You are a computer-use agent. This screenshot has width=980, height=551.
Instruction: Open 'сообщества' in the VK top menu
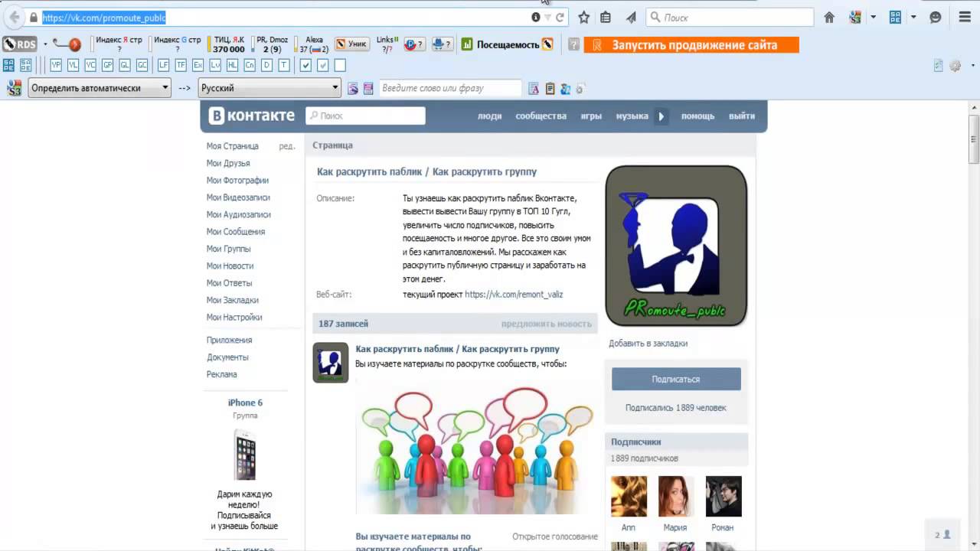(541, 116)
